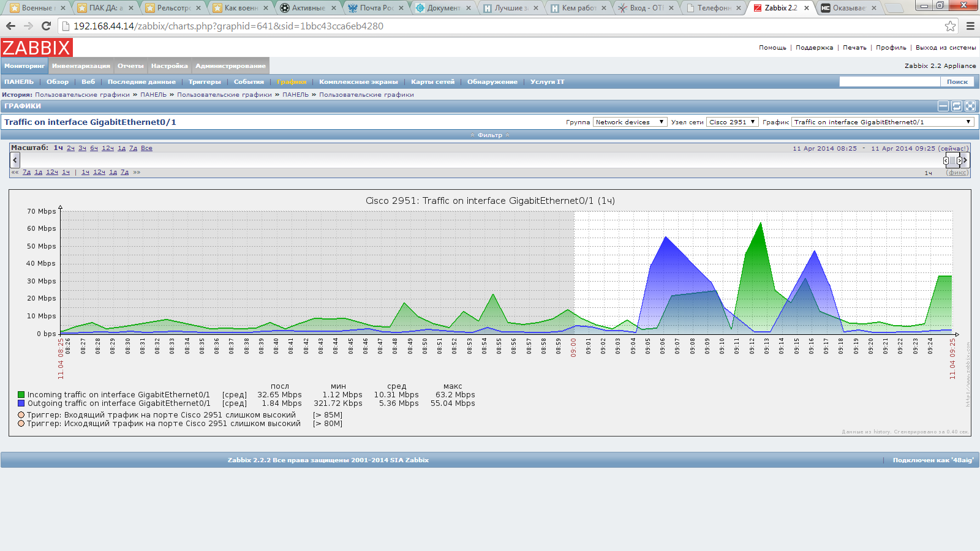Collapse the graphs panel with minus icon
980x551 pixels.
pyautogui.click(x=943, y=106)
